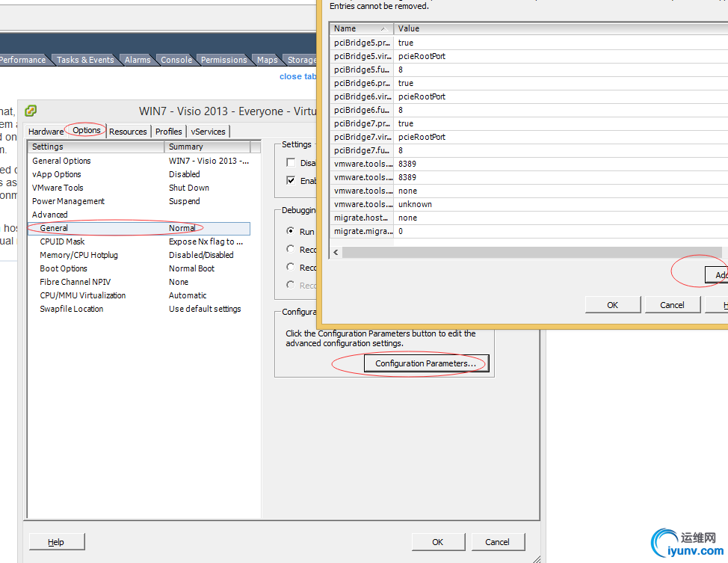Screen dimensions: 728x563
Task: Select the Advanced settings heading
Action: point(139,215)
